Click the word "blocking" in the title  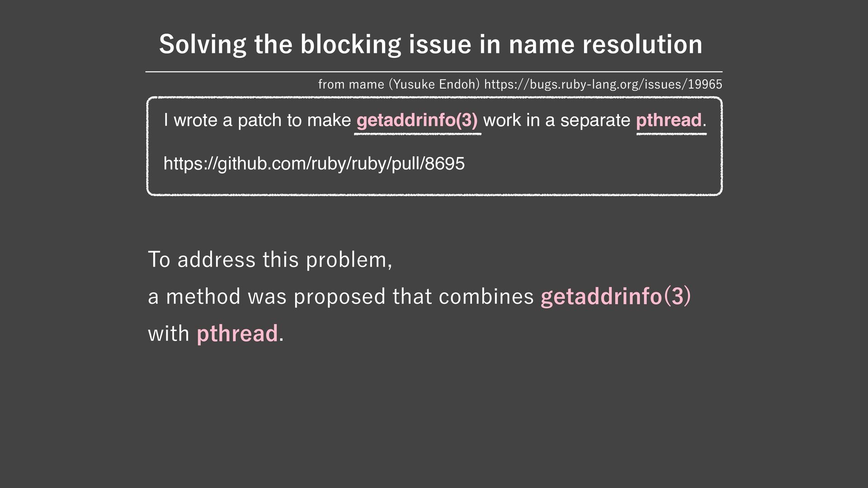pos(350,45)
